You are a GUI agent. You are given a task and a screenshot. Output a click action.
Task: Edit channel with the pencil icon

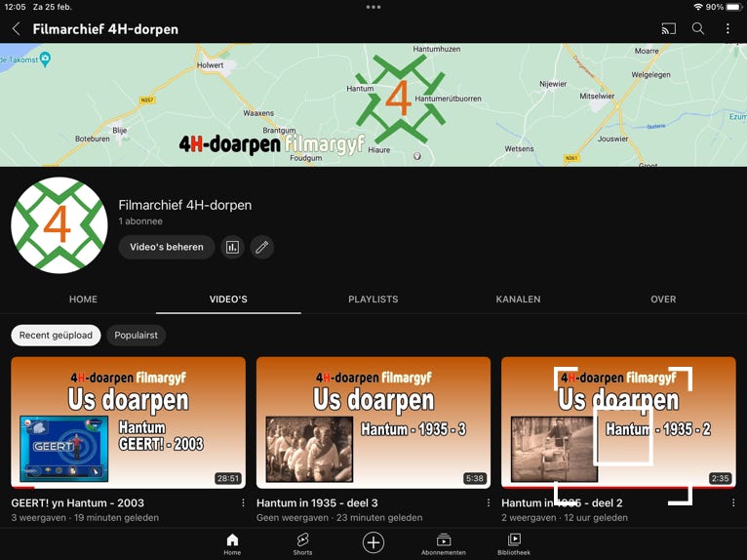pyautogui.click(x=262, y=247)
